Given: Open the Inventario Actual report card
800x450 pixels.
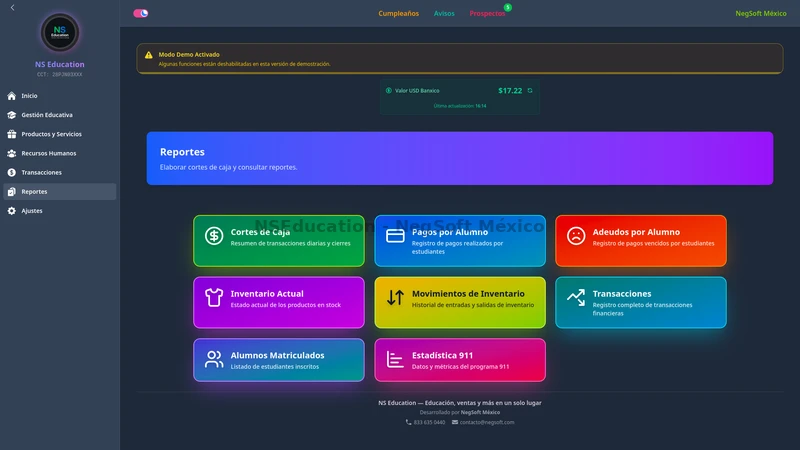Looking at the screenshot, I should click(x=279, y=303).
